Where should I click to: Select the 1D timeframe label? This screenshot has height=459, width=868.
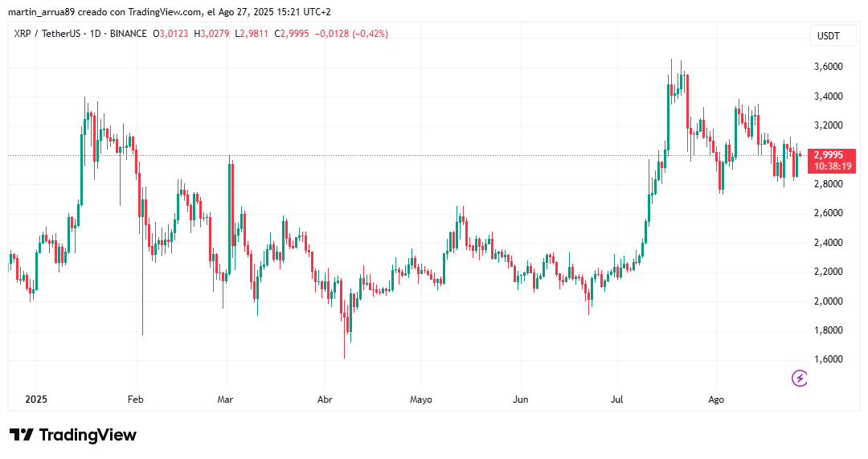click(x=95, y=34)
